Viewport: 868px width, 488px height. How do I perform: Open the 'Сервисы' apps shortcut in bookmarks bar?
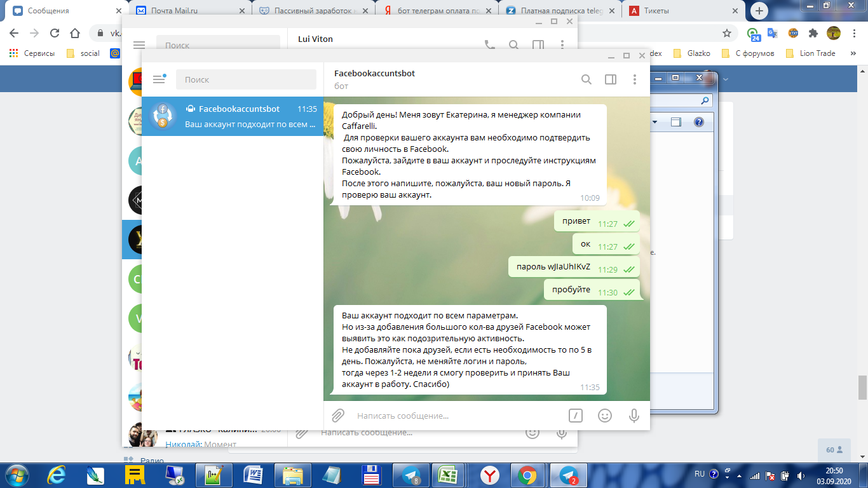click(x=32, y=53)
